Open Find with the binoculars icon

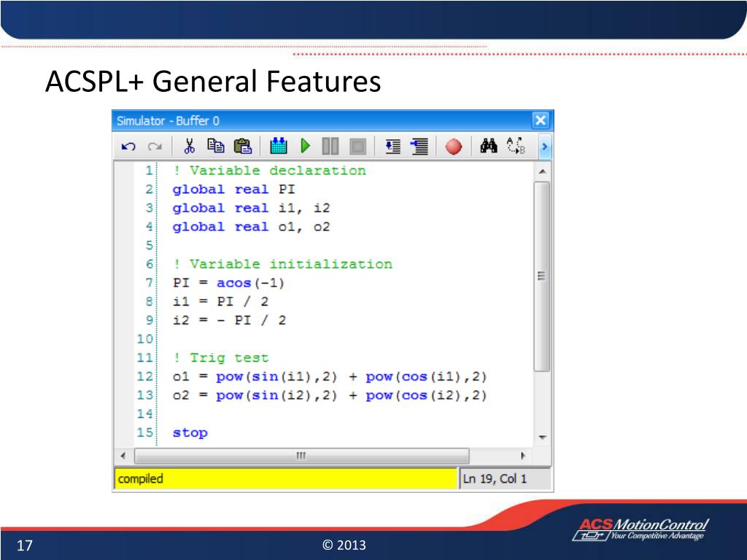pos(489,146)
